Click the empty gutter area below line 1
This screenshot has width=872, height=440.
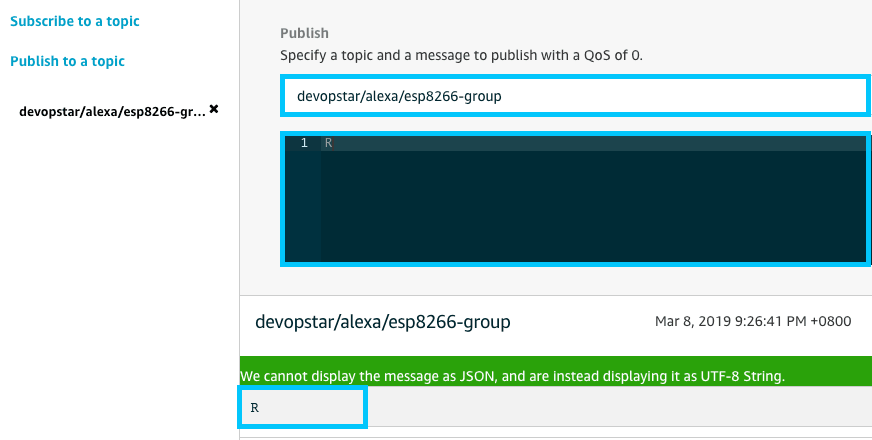(302, 210)
